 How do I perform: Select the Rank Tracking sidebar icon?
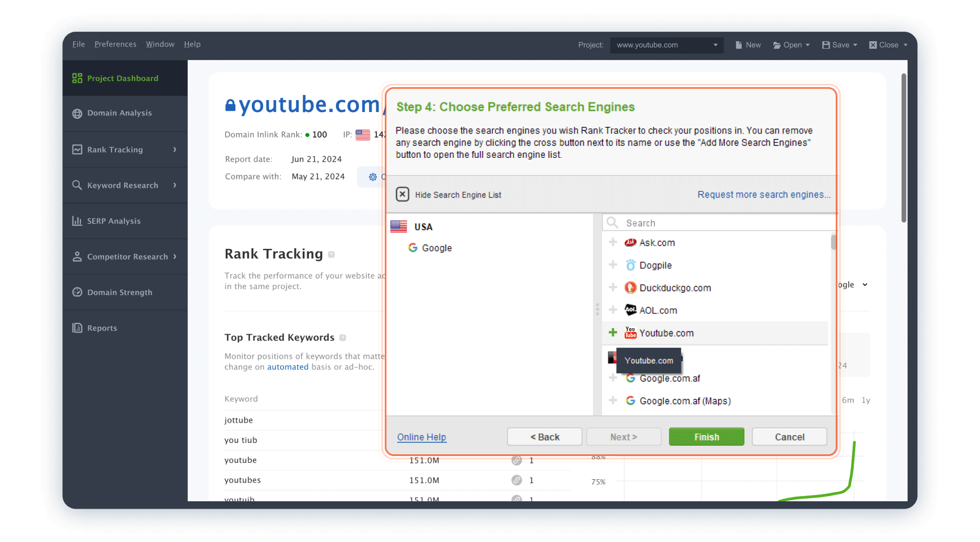click(78, 149)
